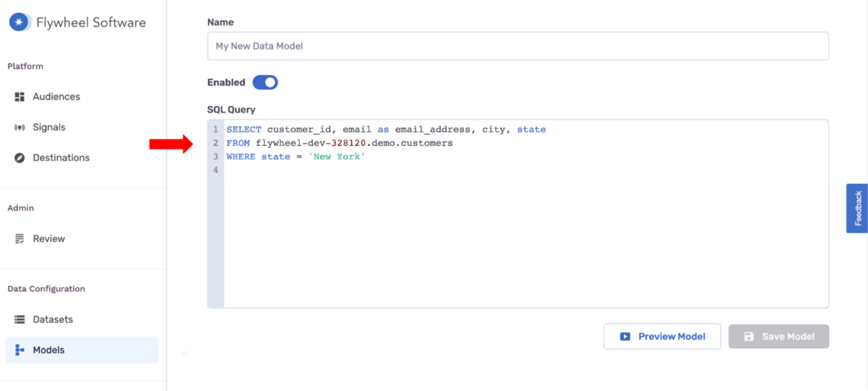This screenshot has width=868, height=391.
Task: Click the 'SQL Query' label
Action: 231,110
